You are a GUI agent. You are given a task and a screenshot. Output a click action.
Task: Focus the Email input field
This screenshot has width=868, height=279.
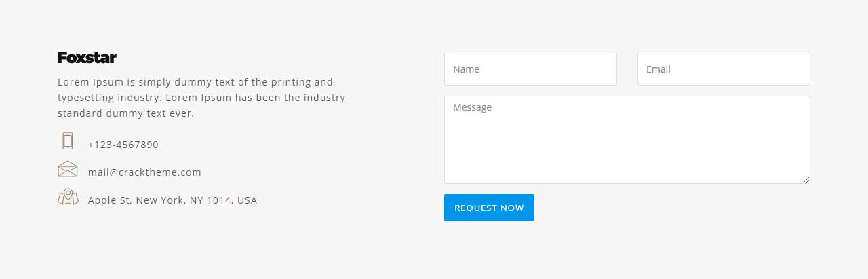click(724, 69)
